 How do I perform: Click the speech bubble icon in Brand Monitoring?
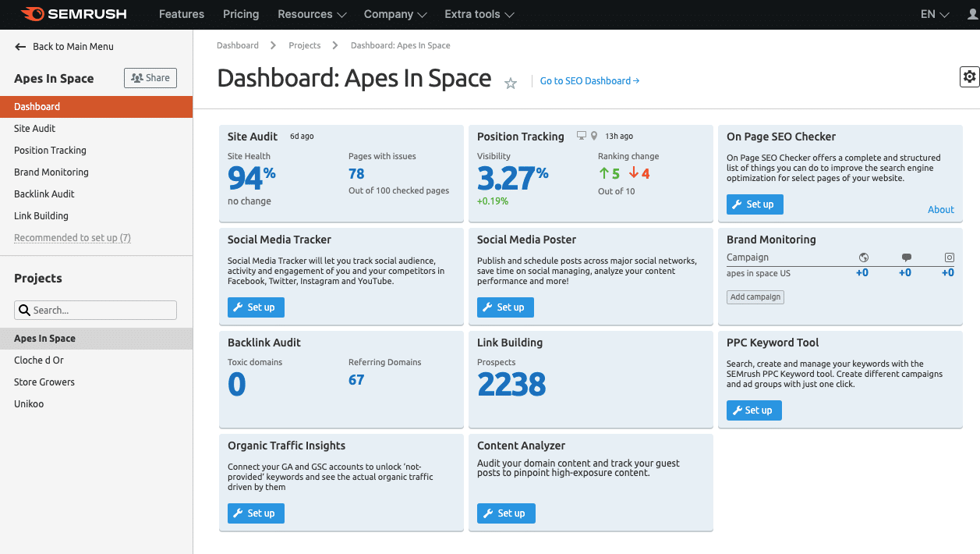tap(906, 257)
